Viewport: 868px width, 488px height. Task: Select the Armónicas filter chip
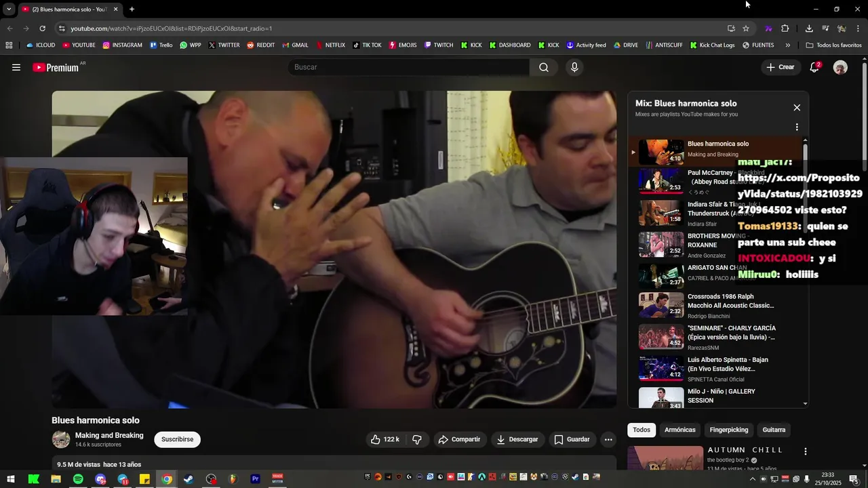pos(680,430)
